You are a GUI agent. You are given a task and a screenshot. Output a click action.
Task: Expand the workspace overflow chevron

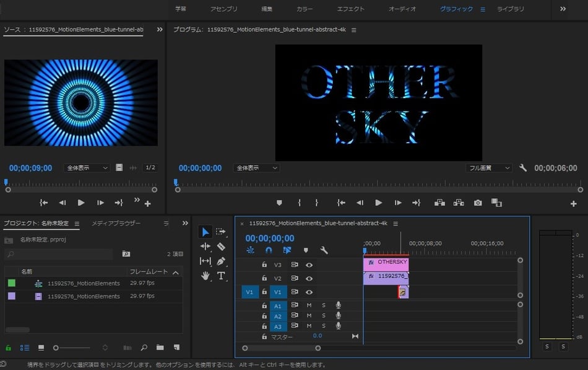click(563, 9)
